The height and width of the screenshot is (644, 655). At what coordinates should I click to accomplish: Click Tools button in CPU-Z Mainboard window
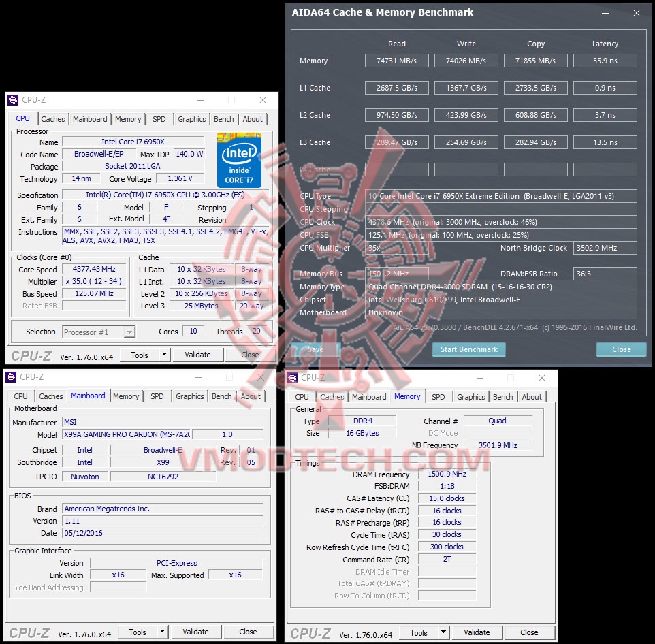[x=138, y=632]
